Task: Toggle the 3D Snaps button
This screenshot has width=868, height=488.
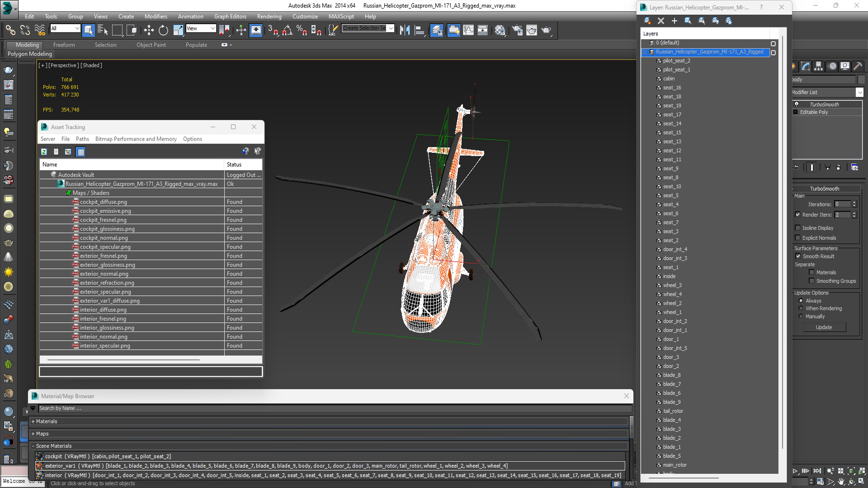Action: [273, 30]
